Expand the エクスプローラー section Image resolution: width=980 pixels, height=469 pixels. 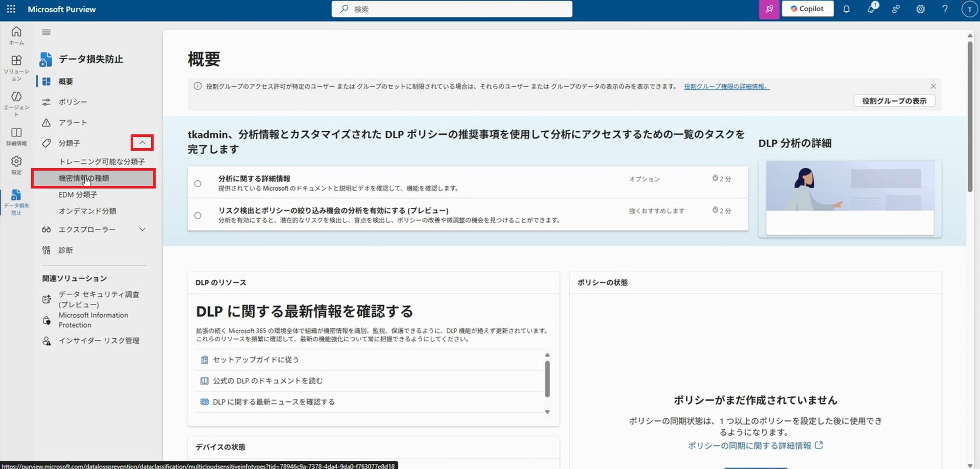coord(142,230)
